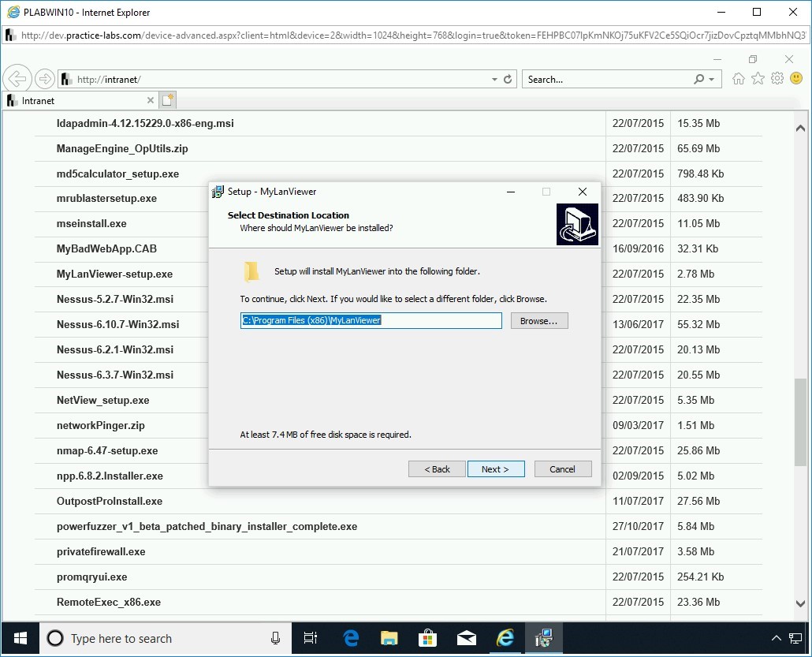Click Next in MyLanViewer setup
Viewport: 812px width, 657px height.
click(495, 469)
